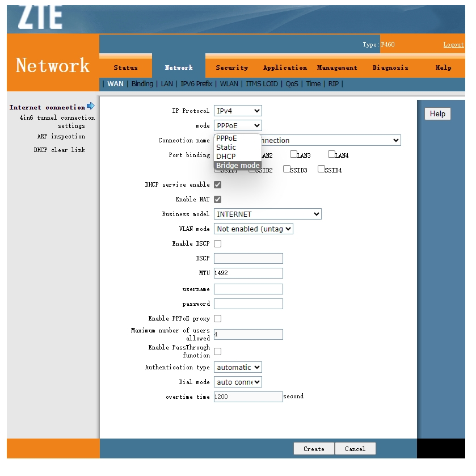Select Bridge mode from the mode list
This screenshot has height=476, width=476.
238,166
